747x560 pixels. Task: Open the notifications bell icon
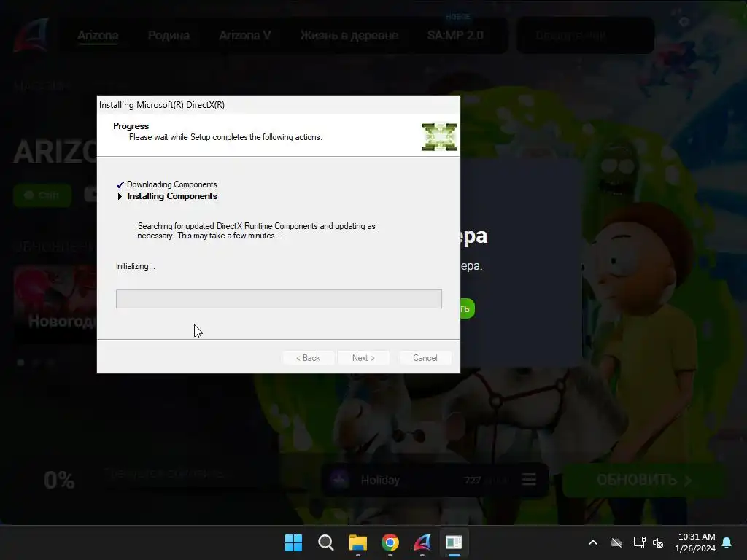727,542
